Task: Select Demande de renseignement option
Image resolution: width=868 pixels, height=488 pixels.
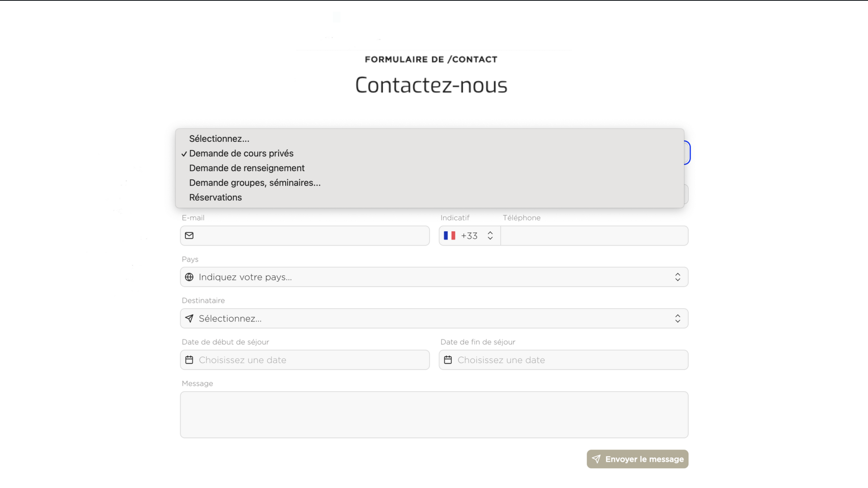Action: click(x=247, y=168)
